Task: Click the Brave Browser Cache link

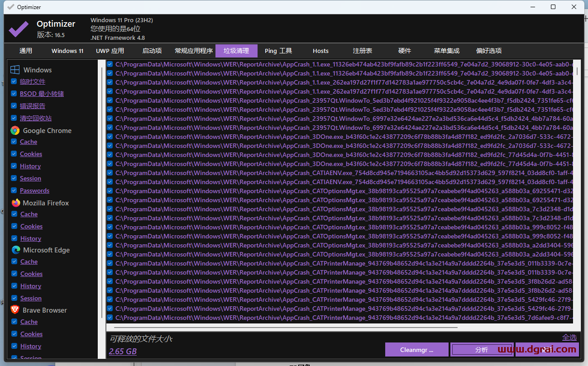Action: pyautogui.click(x=29, y=322)
